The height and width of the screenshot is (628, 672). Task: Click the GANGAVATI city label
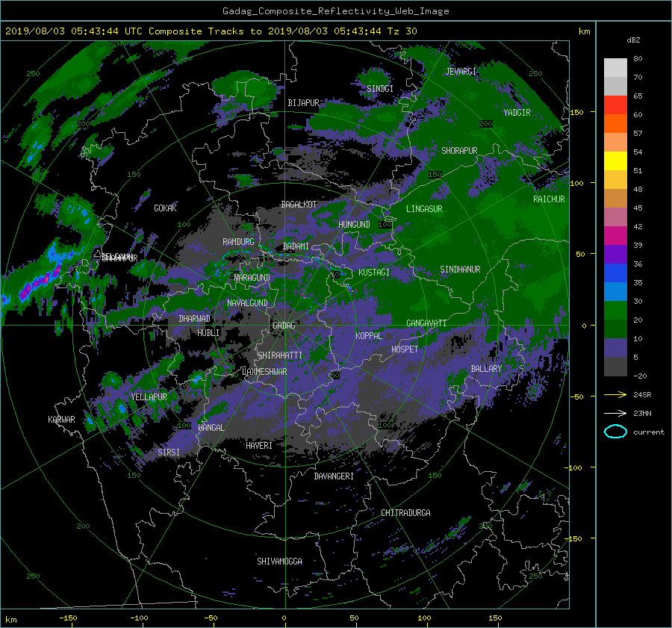tap(426, 323)
